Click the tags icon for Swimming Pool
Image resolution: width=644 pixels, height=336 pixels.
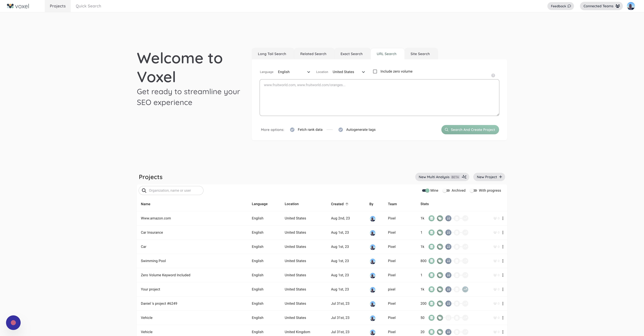440,261
